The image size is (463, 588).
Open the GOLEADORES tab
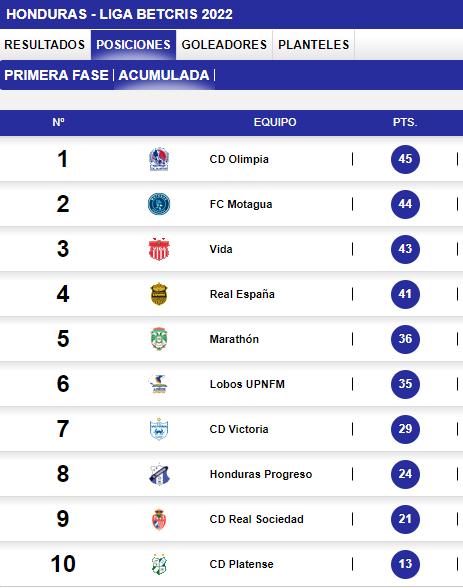click(x=224, y=45)
